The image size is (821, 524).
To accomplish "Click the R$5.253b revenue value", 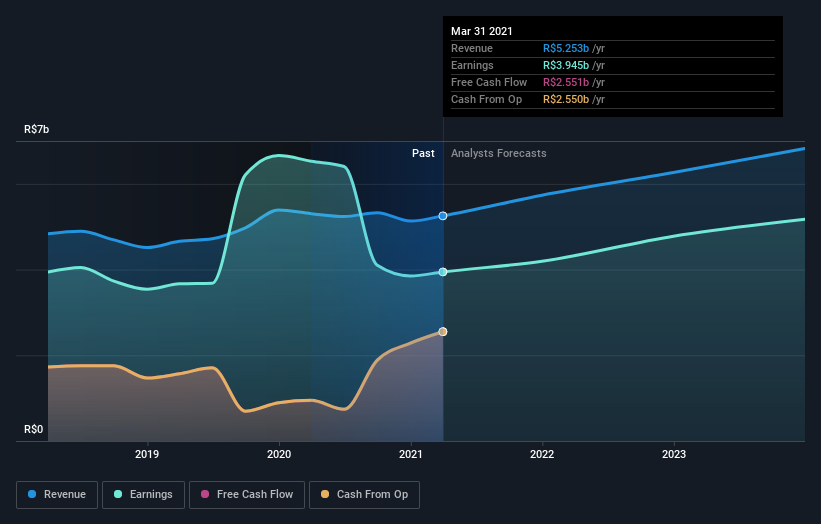I will click(566, 48).
